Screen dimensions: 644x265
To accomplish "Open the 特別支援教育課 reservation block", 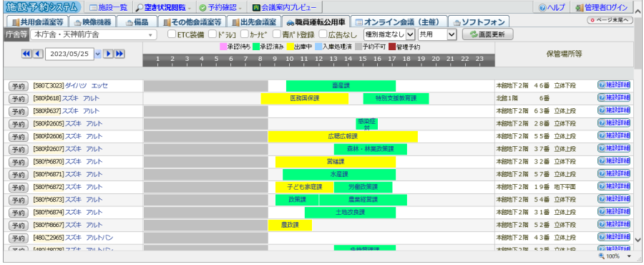I will 396,99.
